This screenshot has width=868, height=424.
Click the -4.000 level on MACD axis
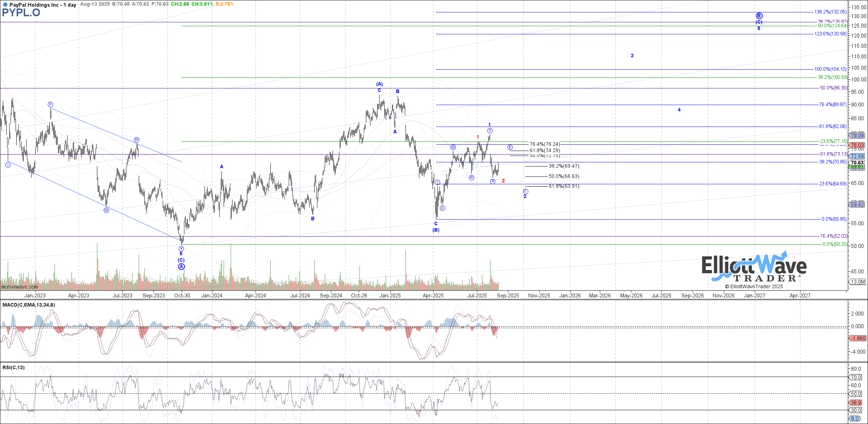(858, 352)
